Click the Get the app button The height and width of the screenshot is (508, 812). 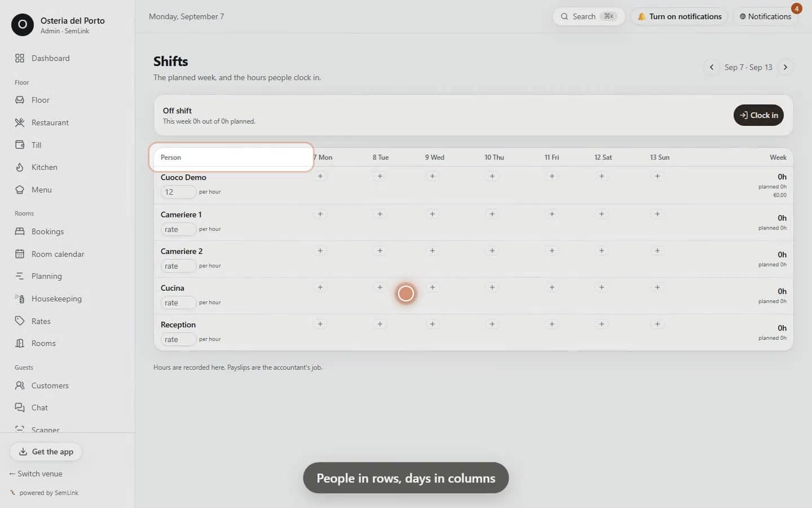click(x=46, y=452)
